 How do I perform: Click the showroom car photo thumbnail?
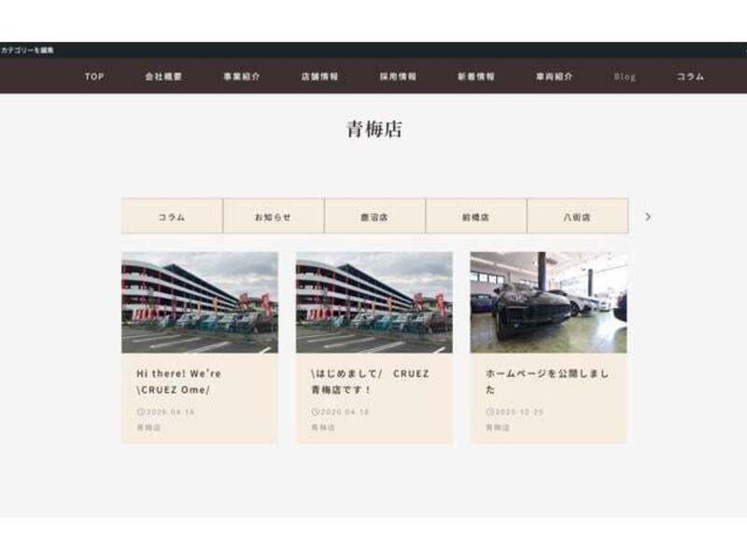coord(548,302)
